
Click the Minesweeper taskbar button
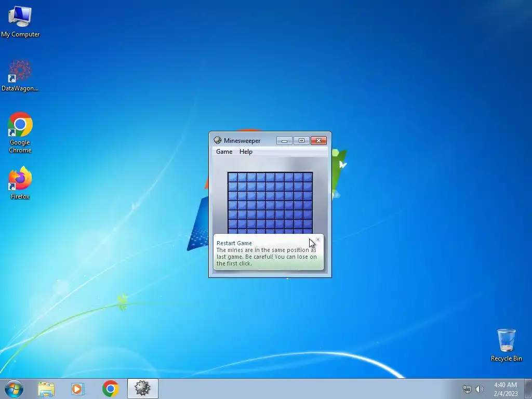tap(143, 389)
